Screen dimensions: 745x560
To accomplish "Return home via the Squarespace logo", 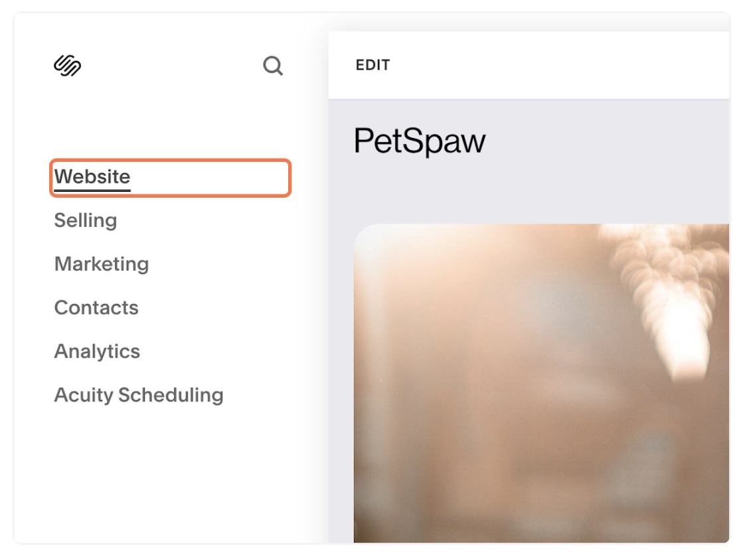I will (x=68, y=66).
